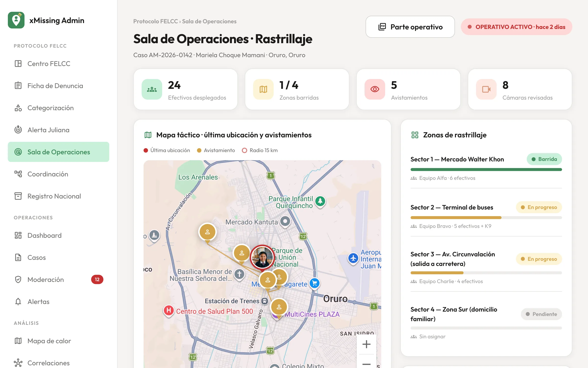The image size is (588, 368).
Task: Open Alerta Juliana section
Action: 59,130
